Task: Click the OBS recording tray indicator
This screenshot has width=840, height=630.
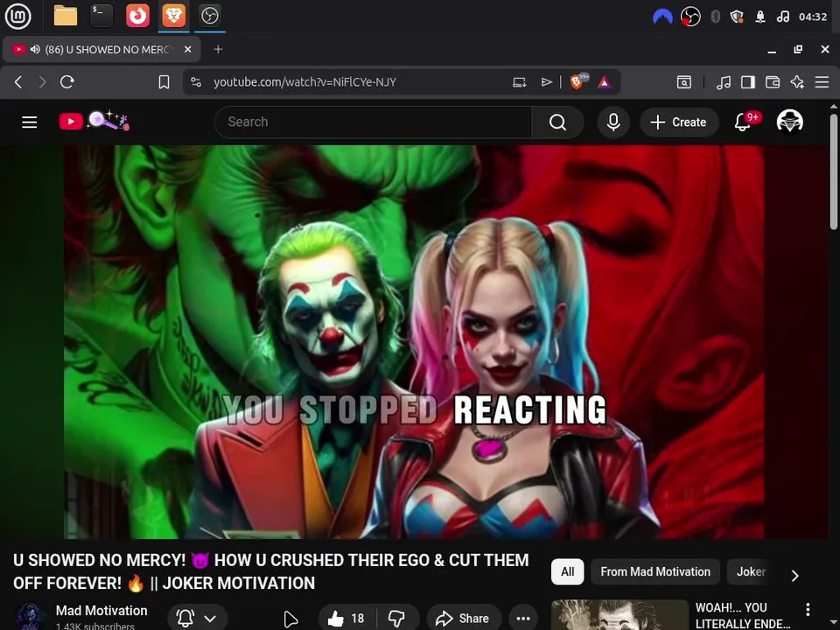Action: coord(690,17)
